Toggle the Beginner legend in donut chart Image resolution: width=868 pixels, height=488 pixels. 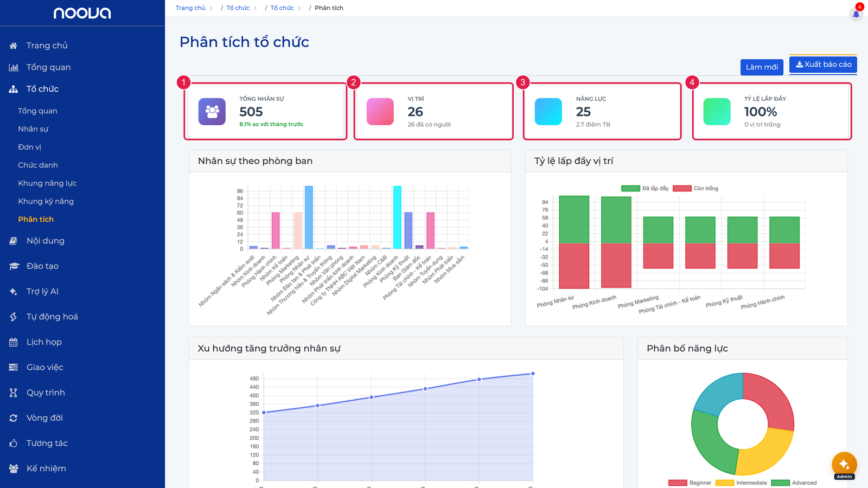coord(690,483)
